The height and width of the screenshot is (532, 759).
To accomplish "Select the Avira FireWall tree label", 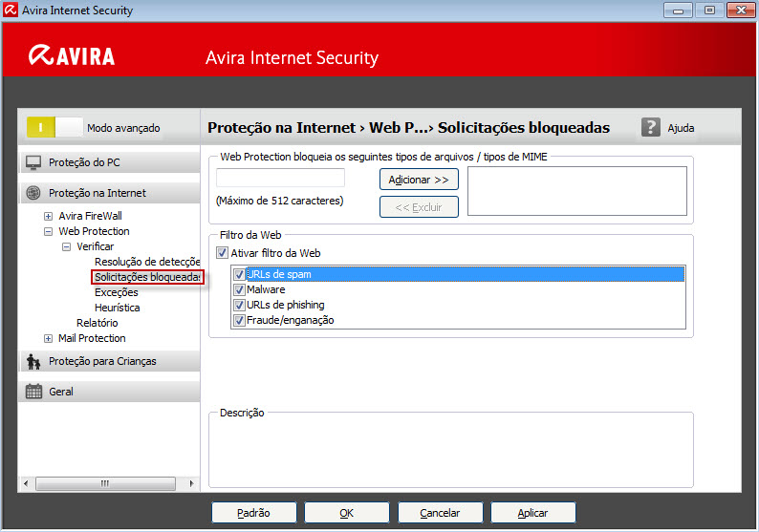I will (x=90, y=216).
